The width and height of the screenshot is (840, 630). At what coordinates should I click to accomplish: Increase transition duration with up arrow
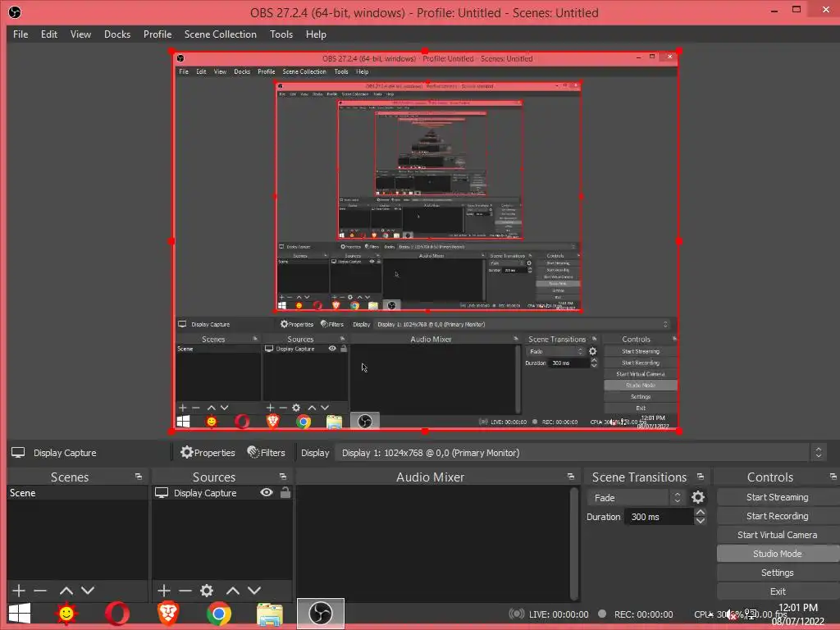pyautogui.click(x=701, y=512)
